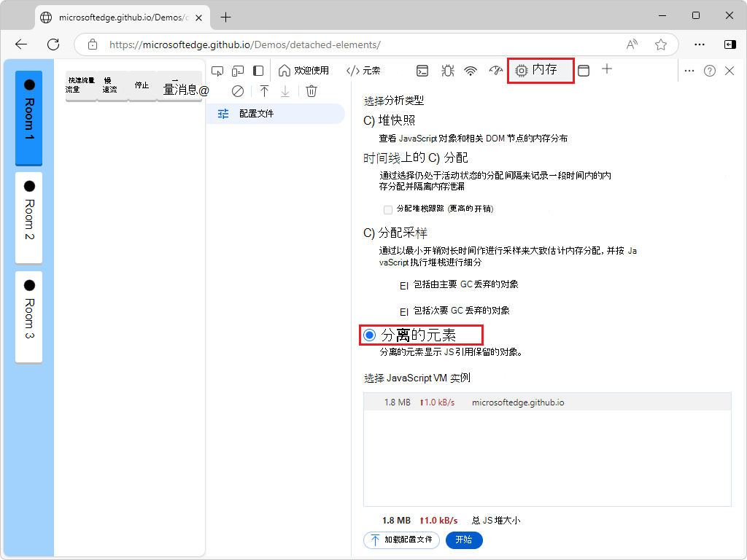Toggle 包括次要 GC 丢弃的对象 option
This screenshot has height=560, width=747.
click(404, 311)
